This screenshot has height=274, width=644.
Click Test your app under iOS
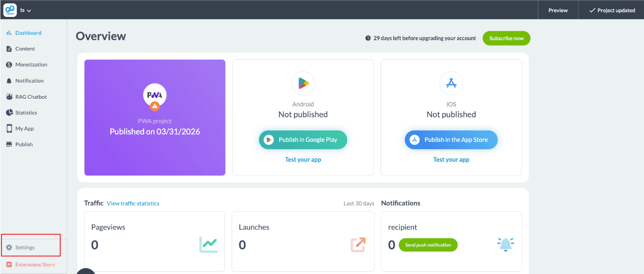451,160
